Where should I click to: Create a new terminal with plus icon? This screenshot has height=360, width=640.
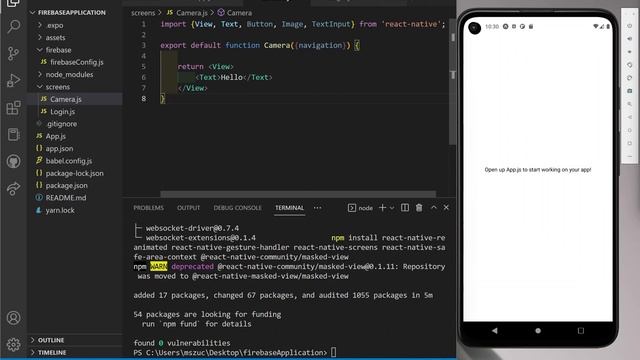(382, 208)
